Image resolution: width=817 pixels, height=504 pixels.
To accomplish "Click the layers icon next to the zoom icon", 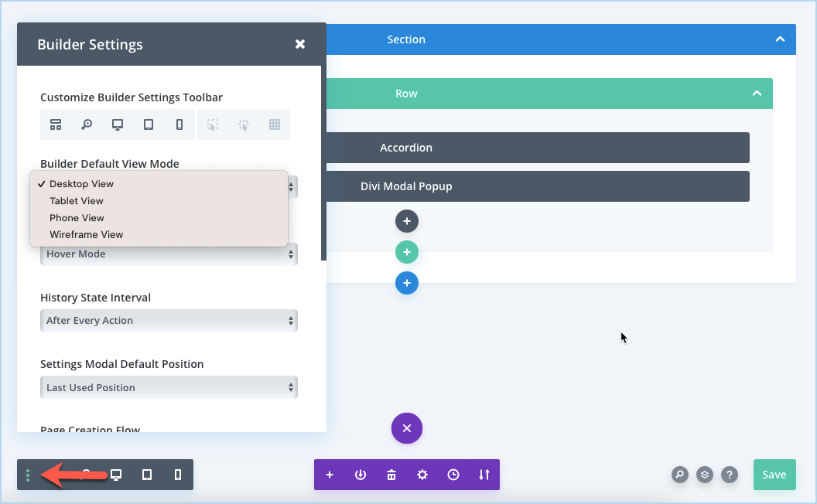I will click(705, 475).
